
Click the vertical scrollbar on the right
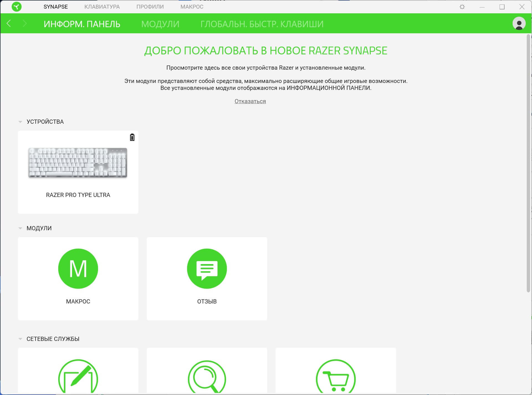coord(528,164)
